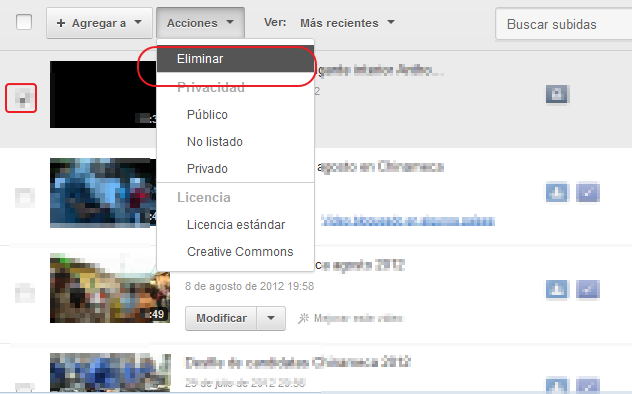The height and width of the screenshot is (394, 632).
Task: Open the Más recientes sort dropdown
Action: [347, 23]
